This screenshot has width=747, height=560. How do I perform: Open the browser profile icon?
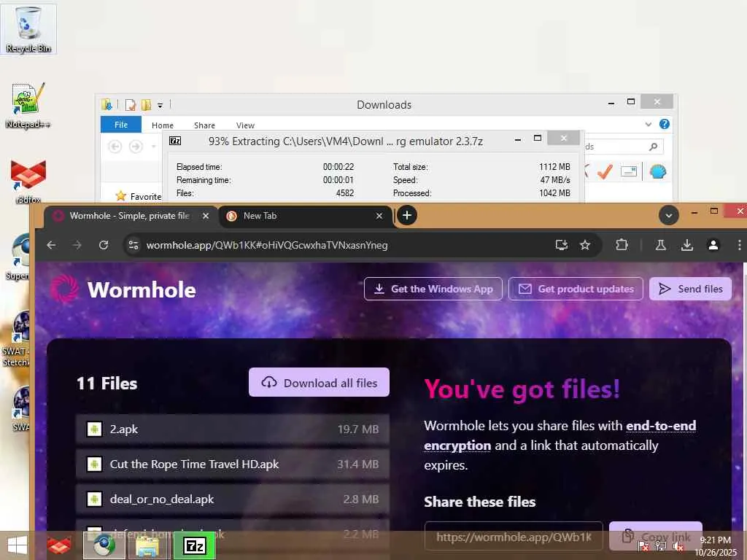click(x=713, y=245)
